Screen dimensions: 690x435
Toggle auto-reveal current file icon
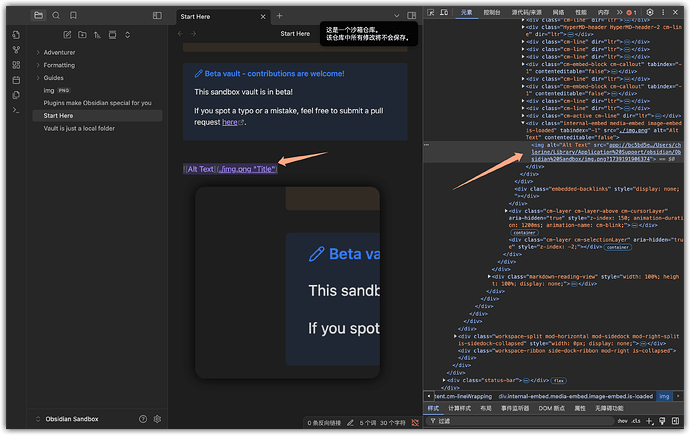tap(113, 35)
